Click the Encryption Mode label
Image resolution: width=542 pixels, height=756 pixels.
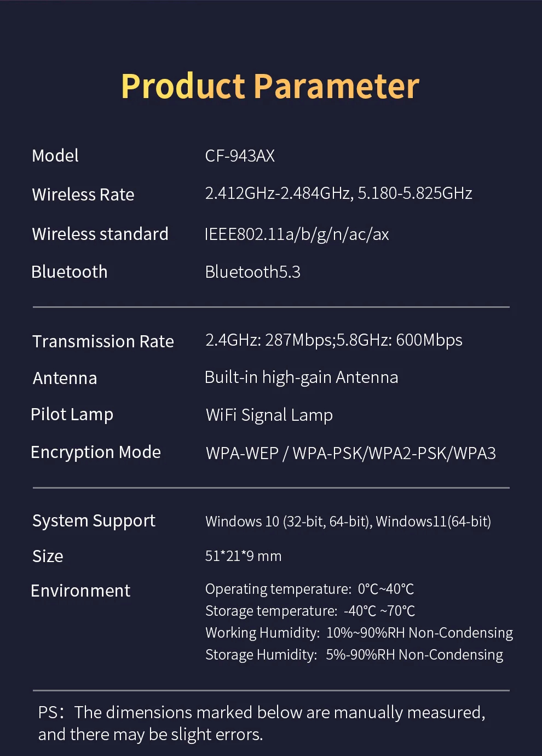point(96,453)
